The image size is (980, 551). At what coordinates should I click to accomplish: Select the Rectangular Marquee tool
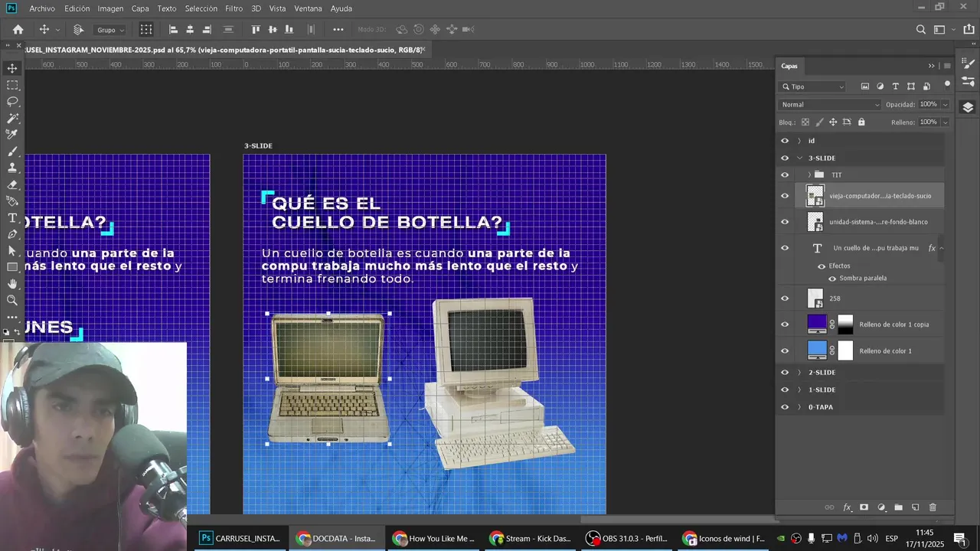(12, 85)
